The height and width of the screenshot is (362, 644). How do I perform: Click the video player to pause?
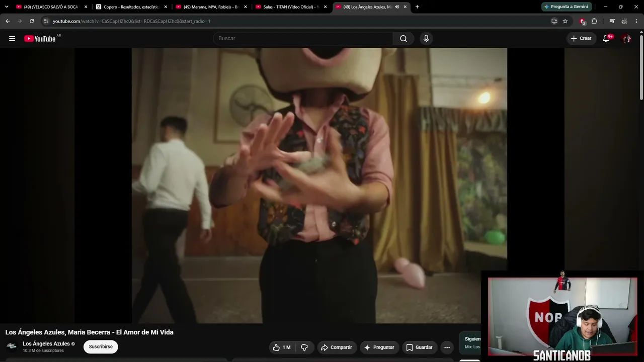coord(319,186)
